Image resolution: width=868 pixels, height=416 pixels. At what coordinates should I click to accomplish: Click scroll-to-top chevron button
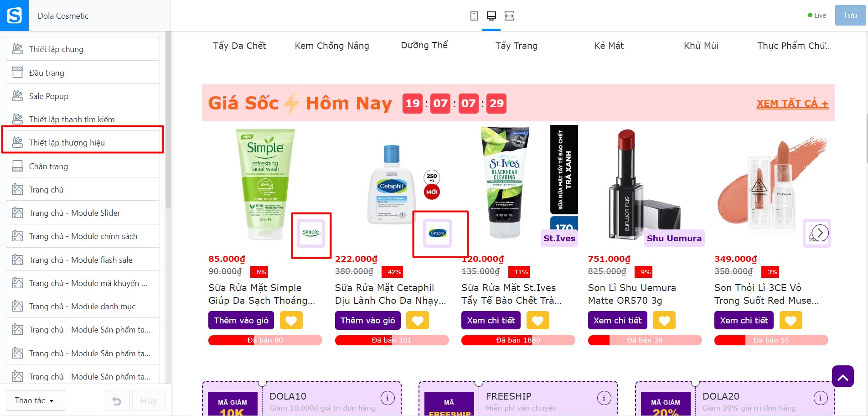[x=842, y=376]
